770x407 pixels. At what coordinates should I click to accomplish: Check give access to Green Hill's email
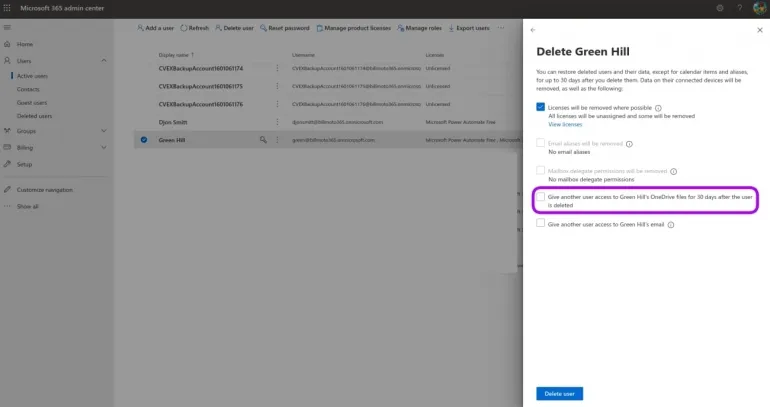pyautogui.click(x=540, y=223)
